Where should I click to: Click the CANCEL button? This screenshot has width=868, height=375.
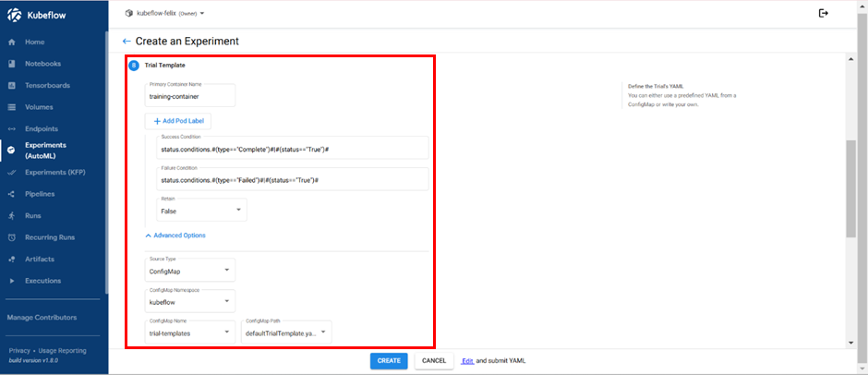(434, 360)
